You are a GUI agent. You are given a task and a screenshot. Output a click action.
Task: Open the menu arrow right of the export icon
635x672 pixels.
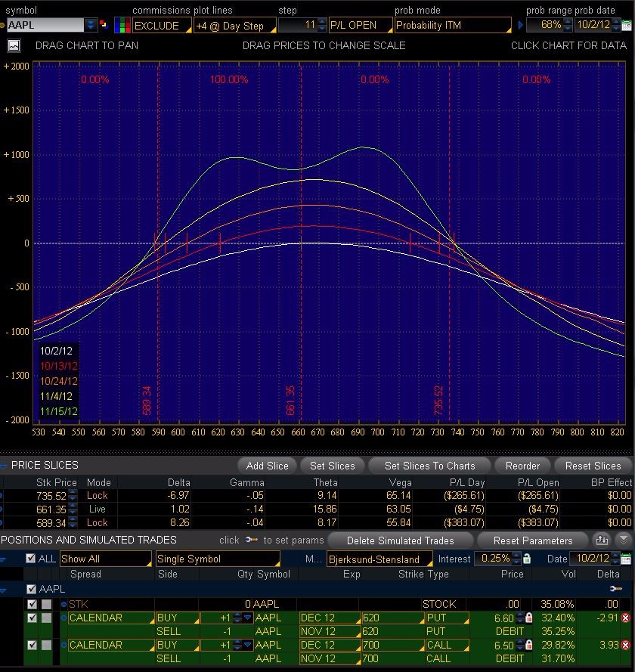[x=624, y=540]
